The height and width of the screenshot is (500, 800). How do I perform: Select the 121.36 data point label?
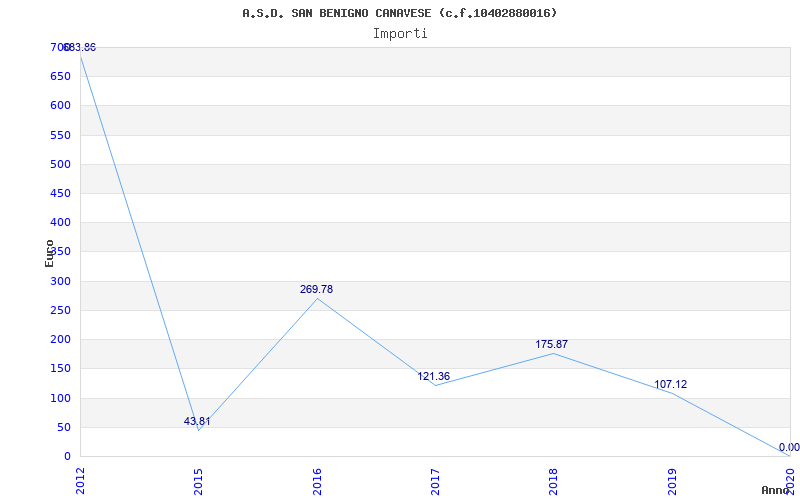[x=434, y=377]
